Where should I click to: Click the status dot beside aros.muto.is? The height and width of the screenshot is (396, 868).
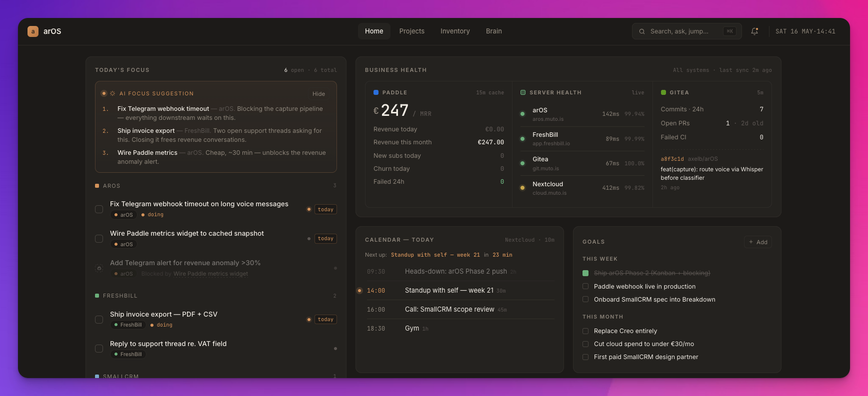pos(522,114)
